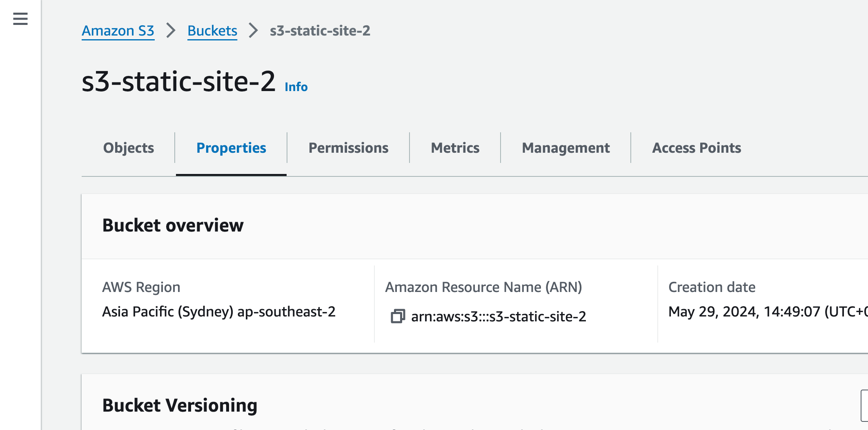Open the hamburger navigation menu
This screenshot has width=868, height=430.
20,19
